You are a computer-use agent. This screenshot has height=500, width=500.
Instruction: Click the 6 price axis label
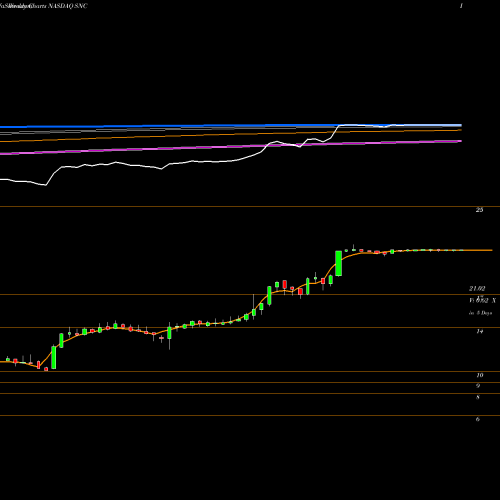pos(478,419)
